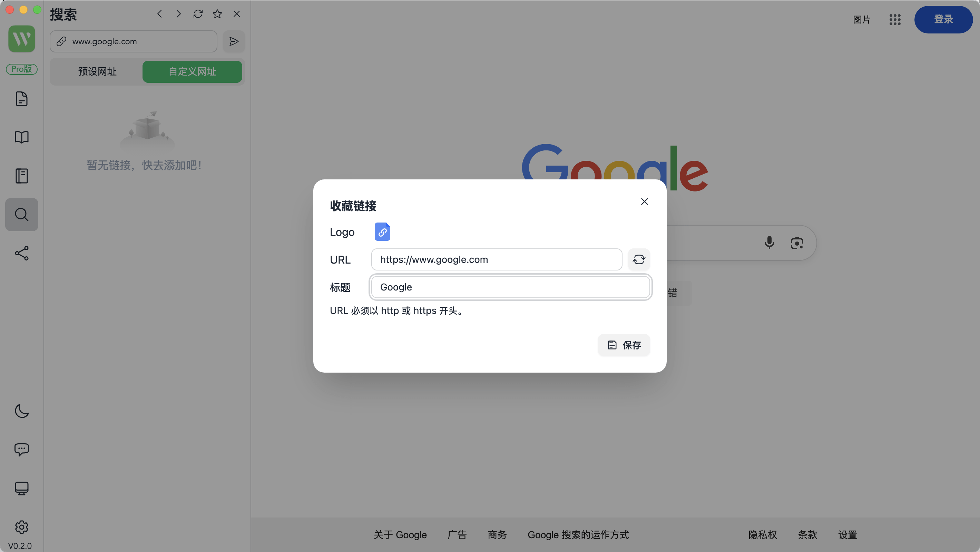Bookmark page with the star icon
980x552 pixels.
217,14
